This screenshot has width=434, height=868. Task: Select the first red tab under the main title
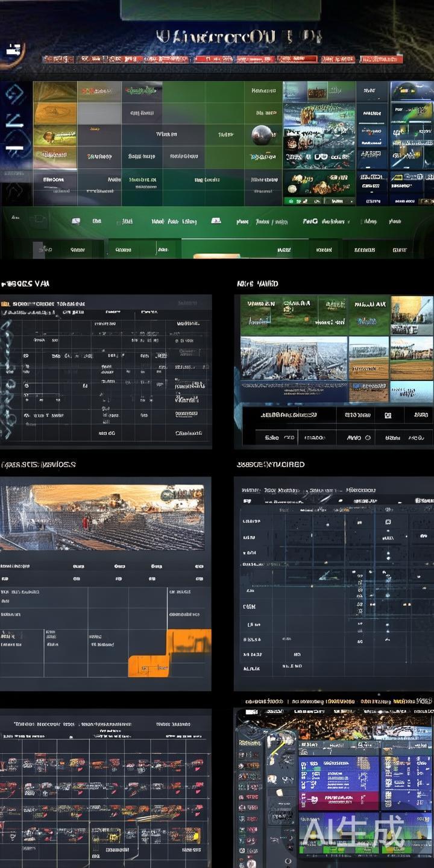(x=58, y=59)
